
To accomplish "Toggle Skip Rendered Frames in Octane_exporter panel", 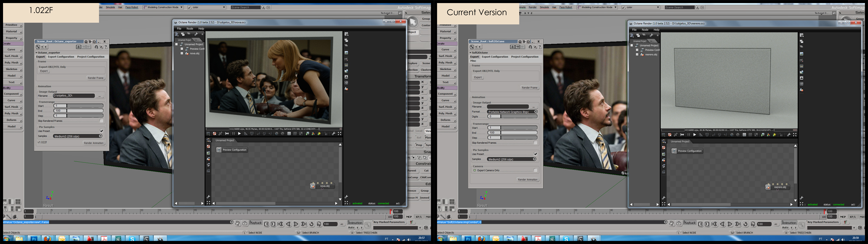I will pyautogui.click(x=102, y=121).
